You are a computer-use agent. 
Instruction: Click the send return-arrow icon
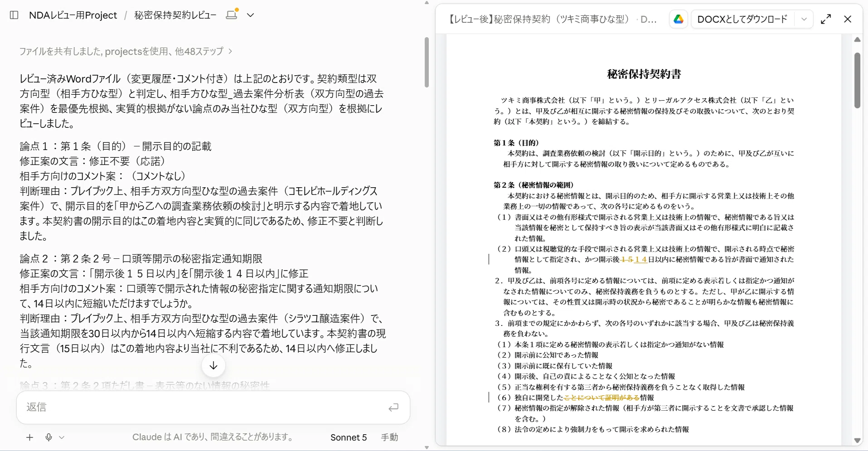point(393,407)
